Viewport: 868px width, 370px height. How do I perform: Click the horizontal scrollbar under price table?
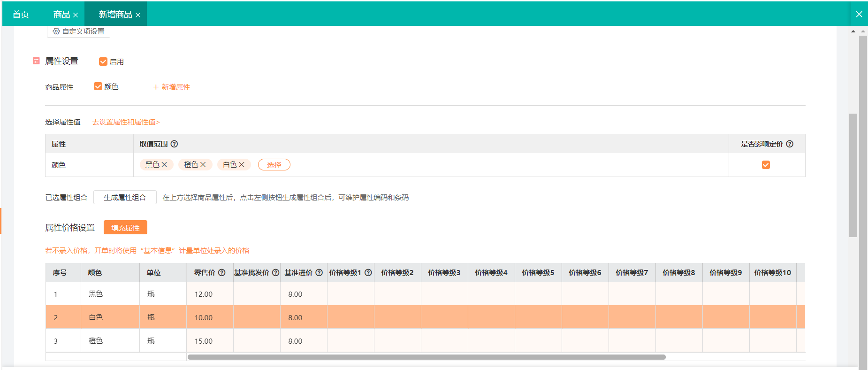426,357
